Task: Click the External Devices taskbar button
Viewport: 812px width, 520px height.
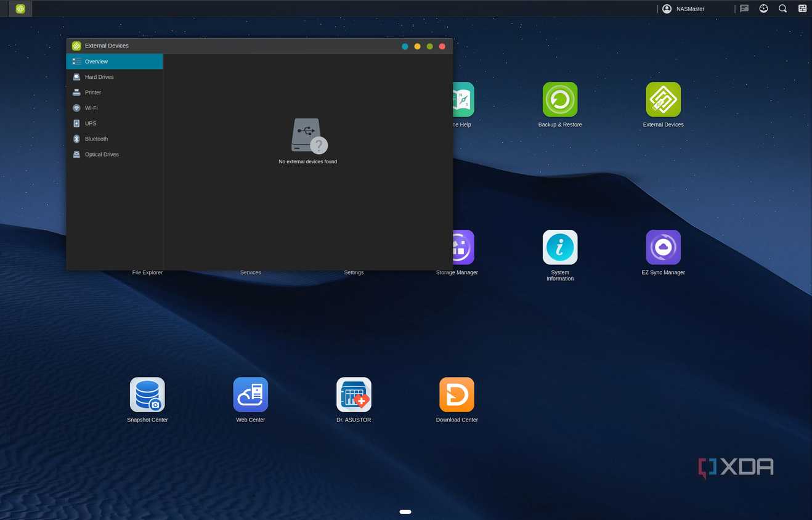Action: coord(20,9)
